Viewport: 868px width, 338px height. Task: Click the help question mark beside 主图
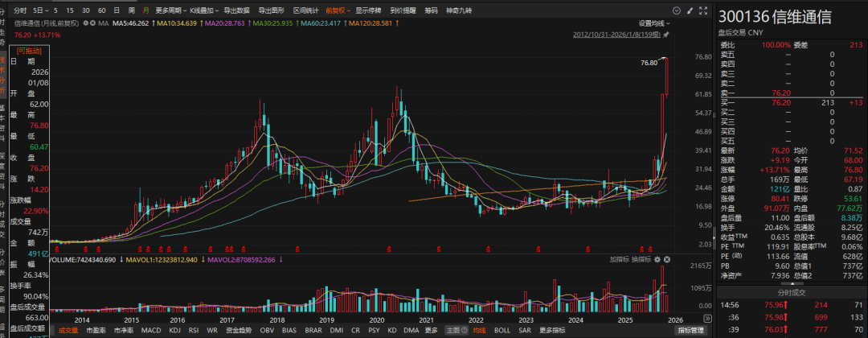465,330
